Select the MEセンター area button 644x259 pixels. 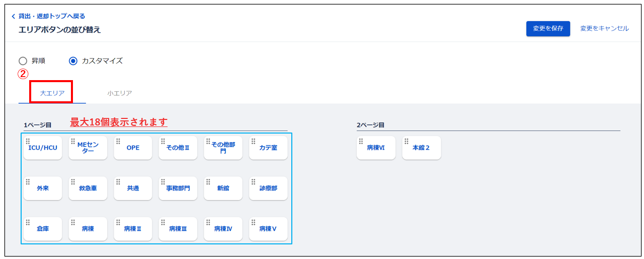point(88,148)
